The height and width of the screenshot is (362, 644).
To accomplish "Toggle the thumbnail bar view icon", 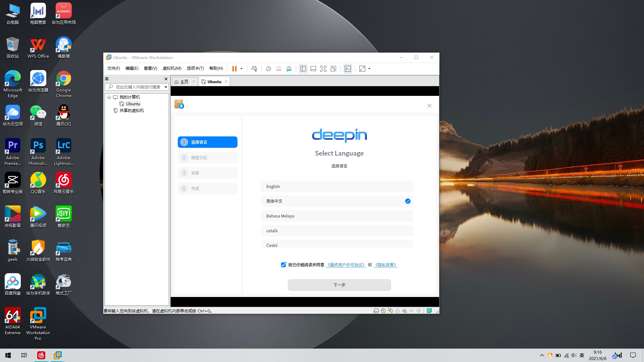I will [x=313, y=69].
